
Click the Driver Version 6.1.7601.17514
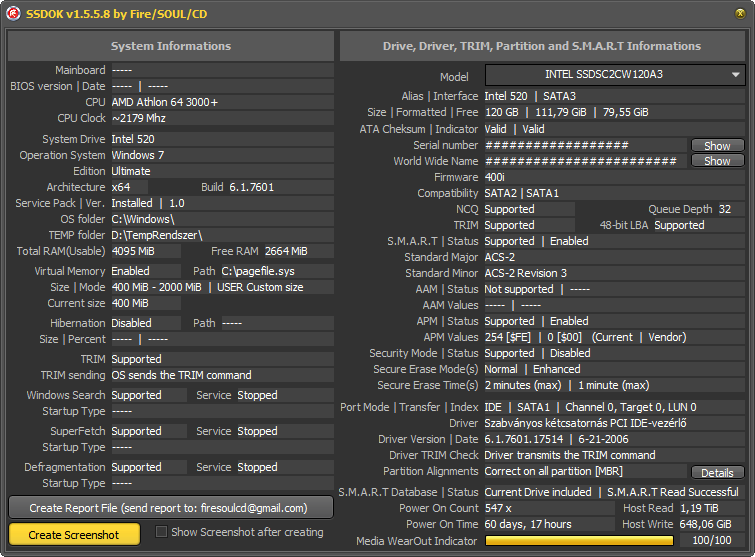pyautogui.click(x=524, y=439)
